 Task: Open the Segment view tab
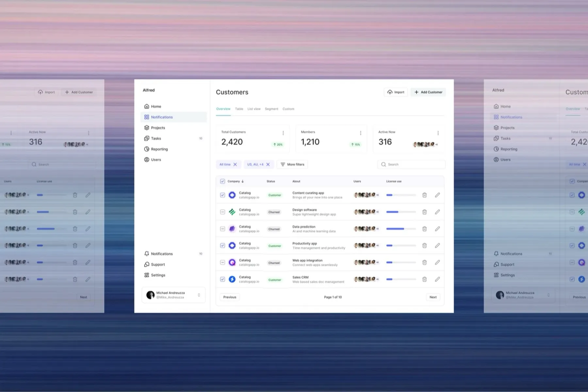pyautogui.click(x=271, y=109)
